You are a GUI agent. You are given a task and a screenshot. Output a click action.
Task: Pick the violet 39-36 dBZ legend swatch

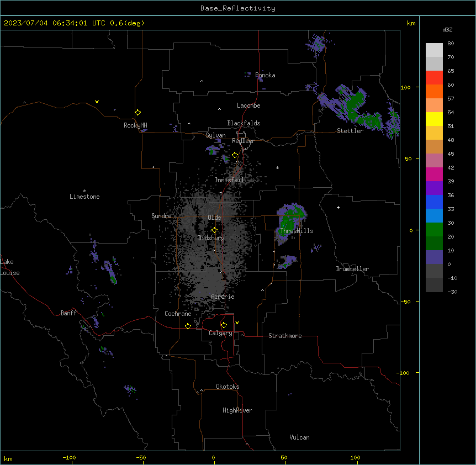click(x=434, y=188)
